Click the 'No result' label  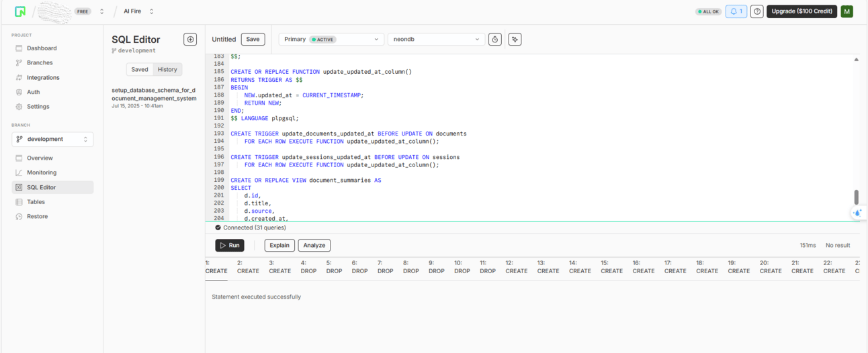click(838, 246)
